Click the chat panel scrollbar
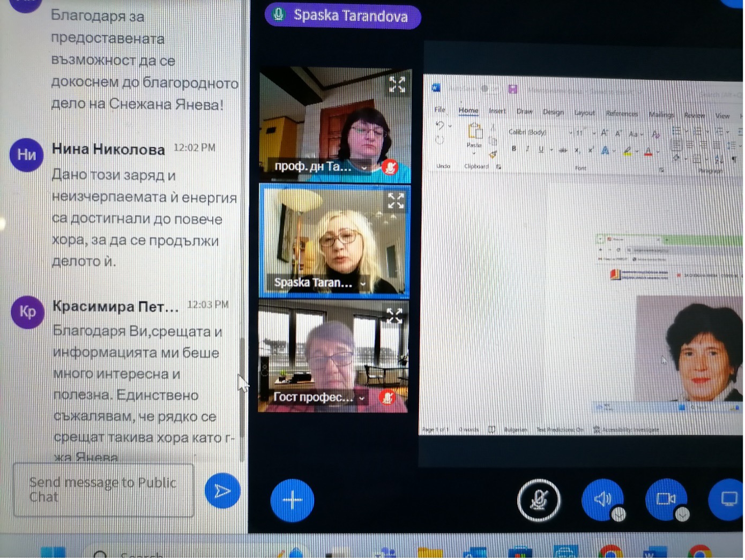 coord(242,399)
